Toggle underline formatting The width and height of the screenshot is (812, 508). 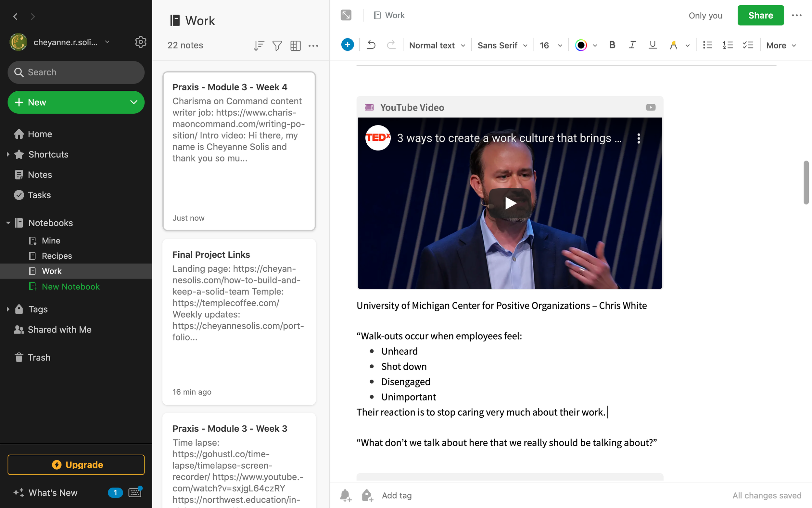point(652,45)
